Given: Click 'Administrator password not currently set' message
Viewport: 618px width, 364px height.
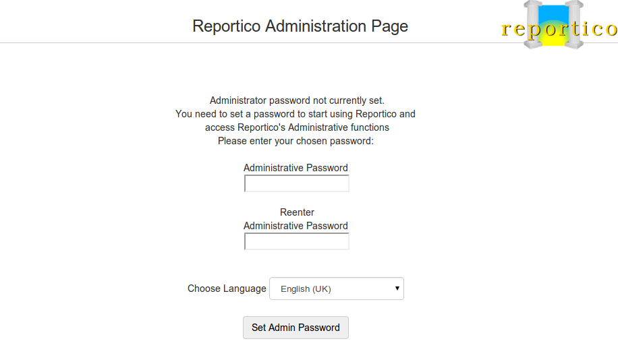Looking at the screenshot, I should click(297, 100).
